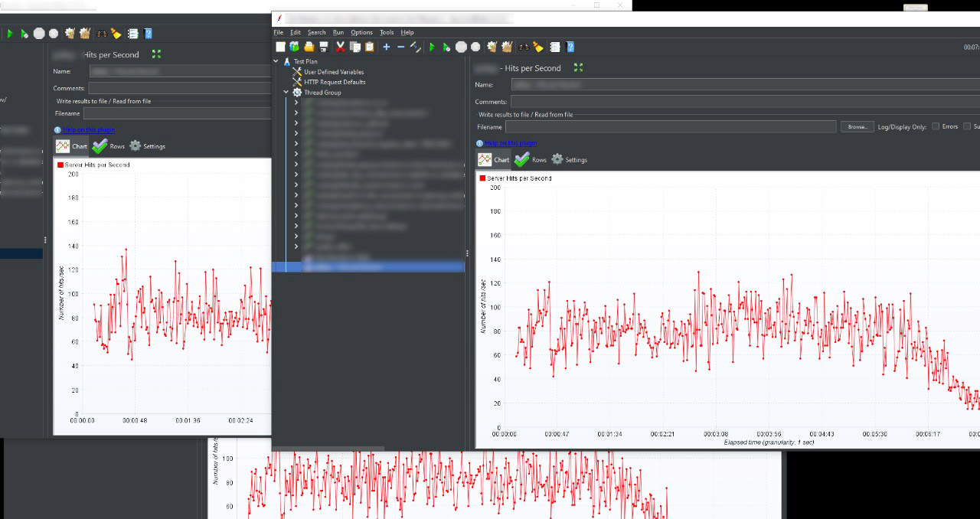Click the Clear icon in the back window

(70, 34)
